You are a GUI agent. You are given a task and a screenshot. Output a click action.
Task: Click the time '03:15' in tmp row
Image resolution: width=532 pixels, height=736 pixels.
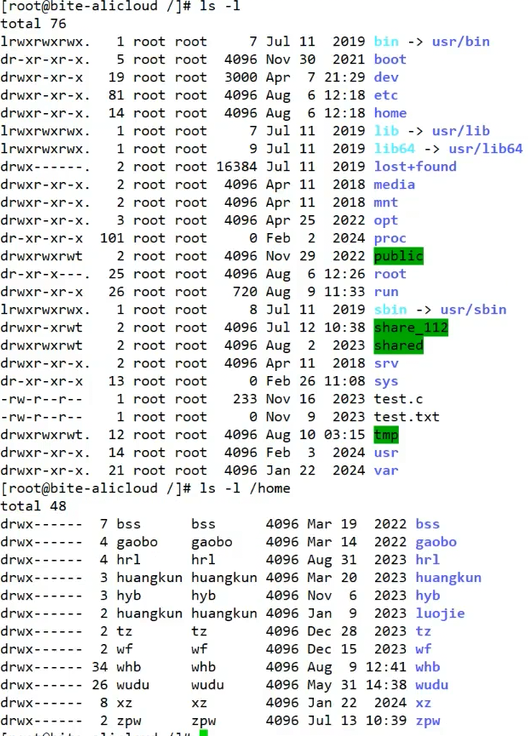(344, 435)
